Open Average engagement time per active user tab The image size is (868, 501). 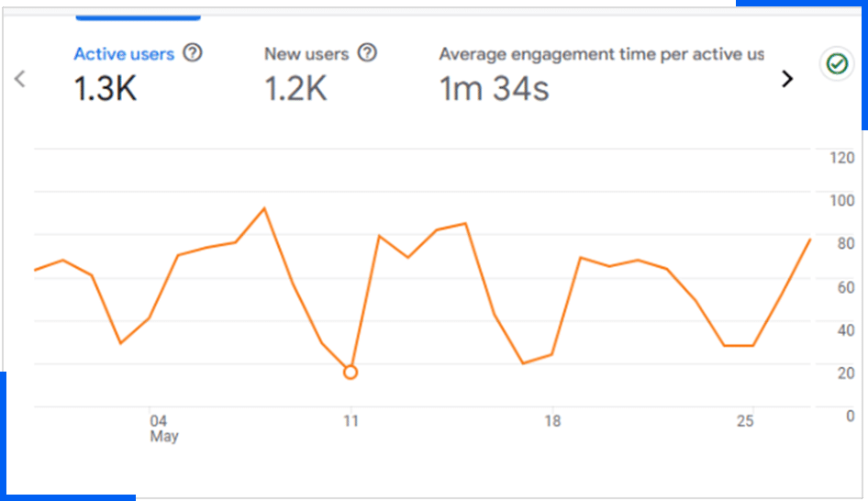(601, 54)
